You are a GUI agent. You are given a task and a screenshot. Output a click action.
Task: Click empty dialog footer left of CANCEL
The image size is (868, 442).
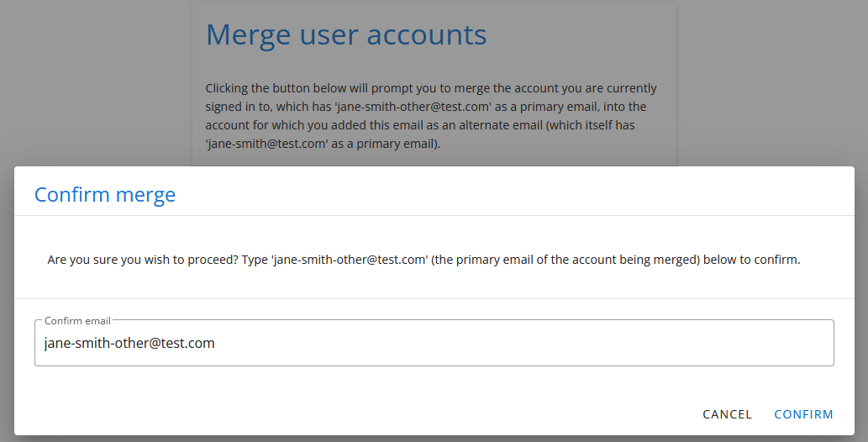coord(336,414)
